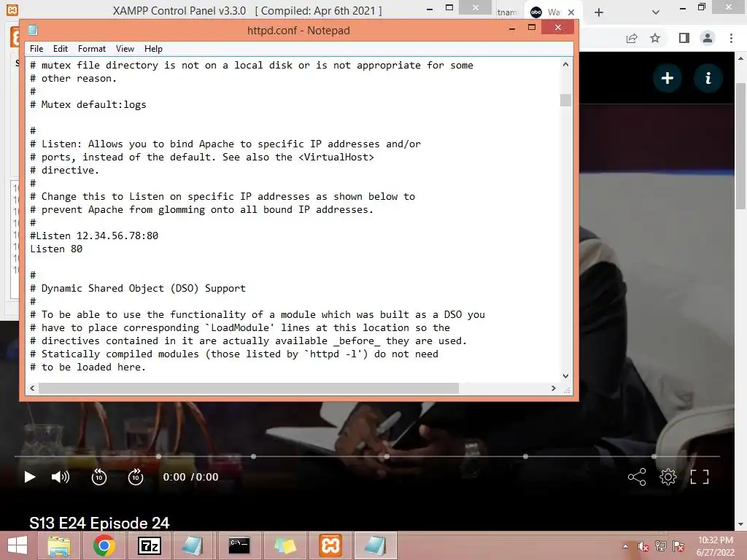Bookmark this page with the star icon
The image size is (747, 560).
click(655, 38)
